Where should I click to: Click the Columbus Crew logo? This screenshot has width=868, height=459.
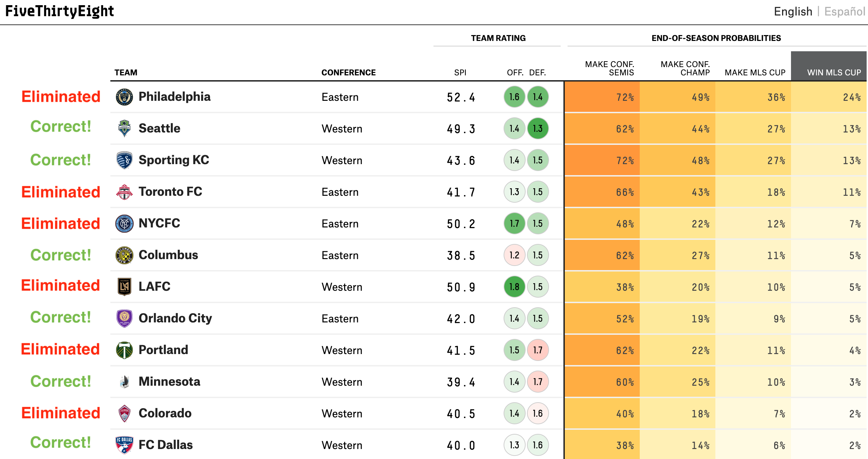coord(124,255)
